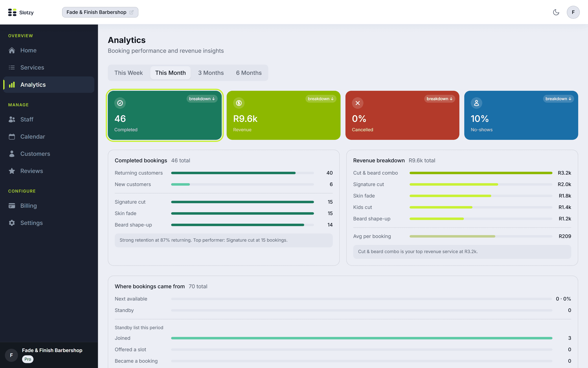588x368 pixels.
Task: Open Calendar label in the sidebar
Action: coord(32,137)
